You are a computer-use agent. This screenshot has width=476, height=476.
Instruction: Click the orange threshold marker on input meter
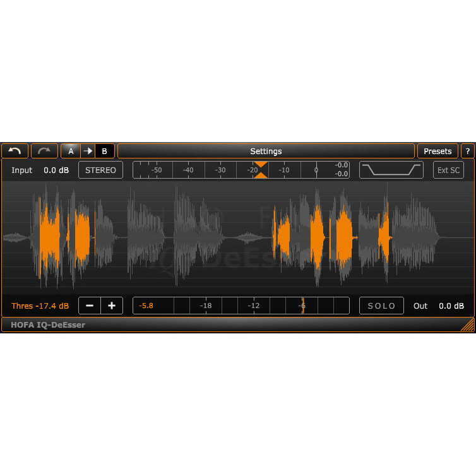(261, 170)
